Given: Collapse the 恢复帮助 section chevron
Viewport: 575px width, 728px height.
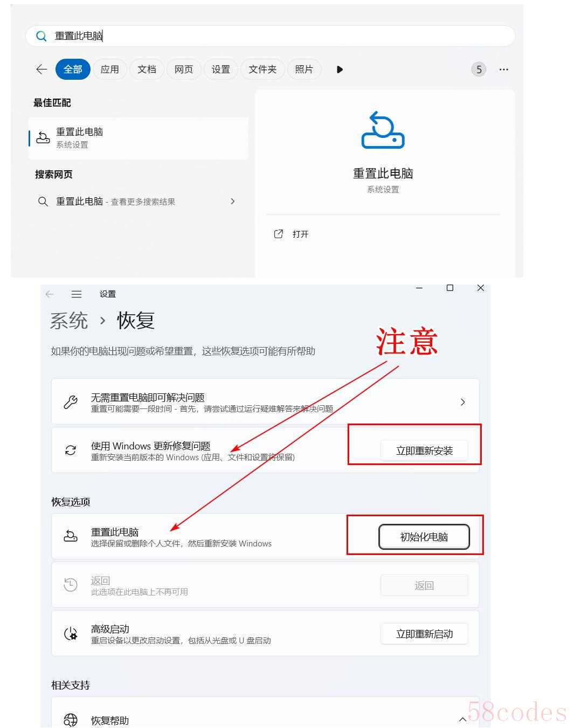Looking at the screenshot, I should click(x=463, y=720).
